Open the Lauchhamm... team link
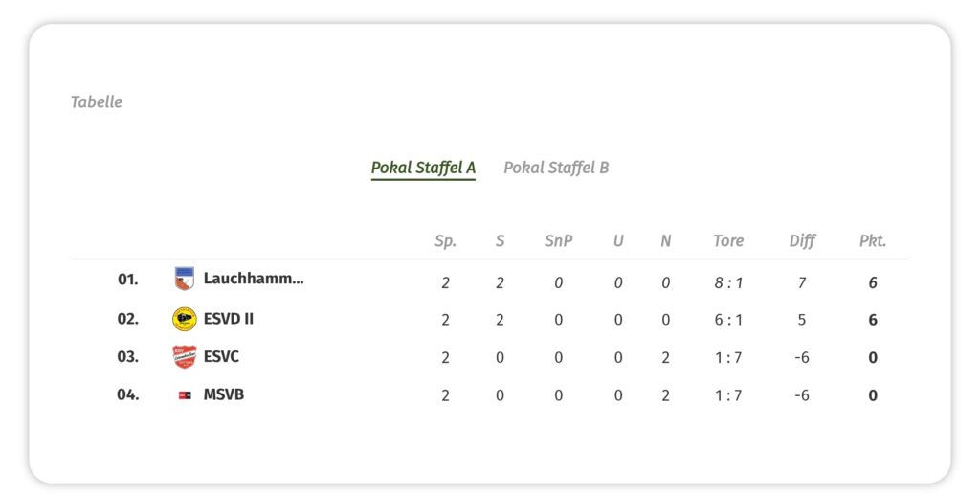This screenshot has height=495, width=980. point(254,280)
